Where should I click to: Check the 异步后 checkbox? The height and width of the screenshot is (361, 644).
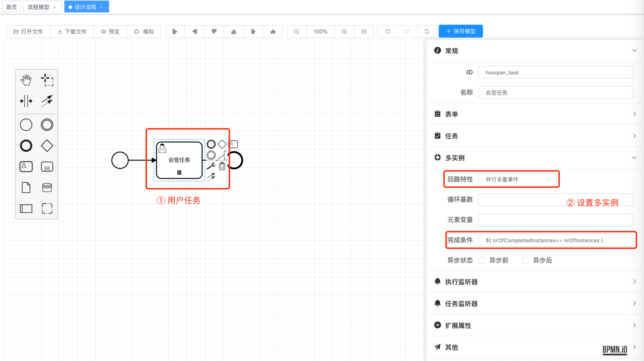[525, 260]
